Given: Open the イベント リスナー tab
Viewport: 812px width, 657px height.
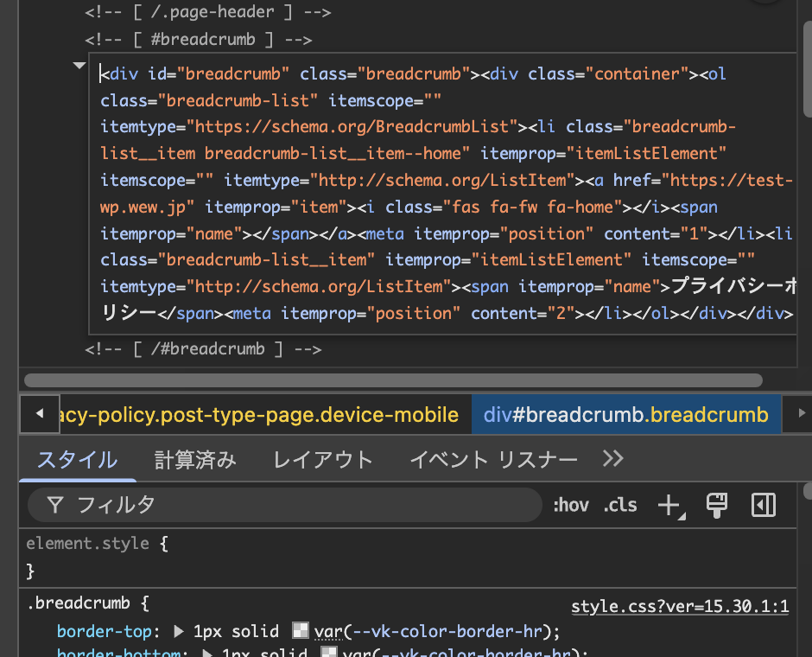Looking at the screenshot, I should click(x=493, y=460).
